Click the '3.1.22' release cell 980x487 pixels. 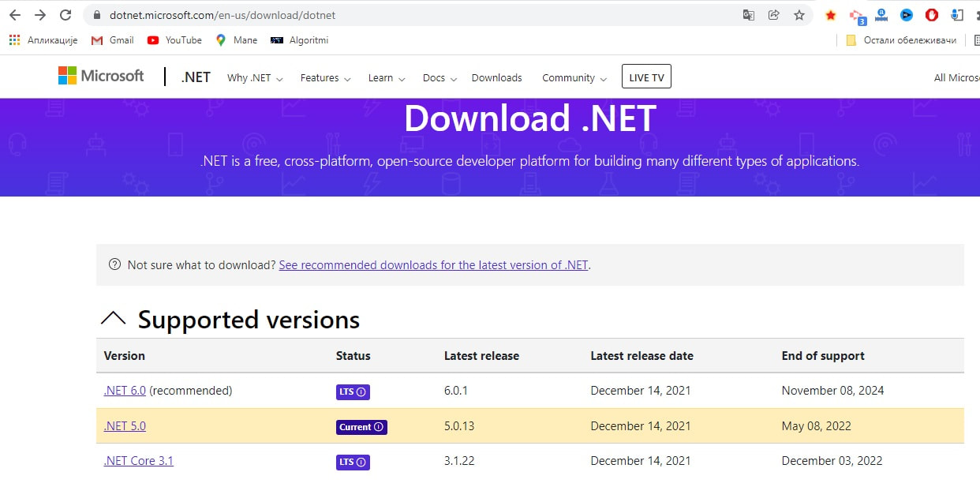[x=459, y=461]
